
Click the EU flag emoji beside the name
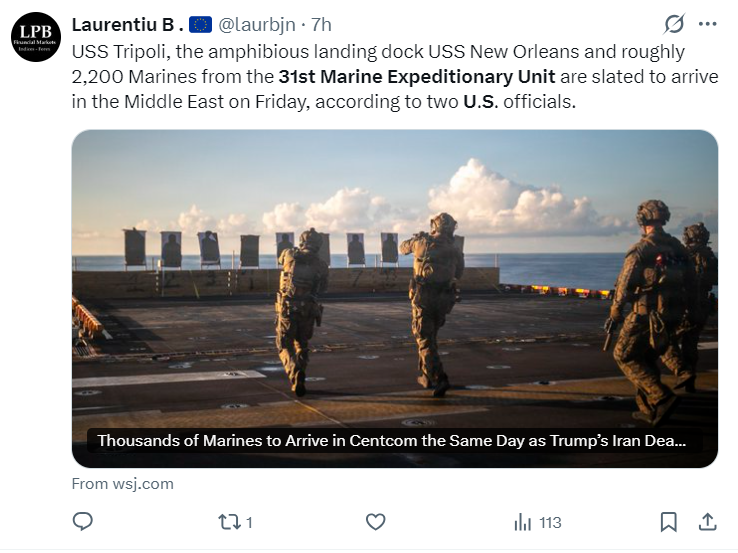[x=200, y=24]
